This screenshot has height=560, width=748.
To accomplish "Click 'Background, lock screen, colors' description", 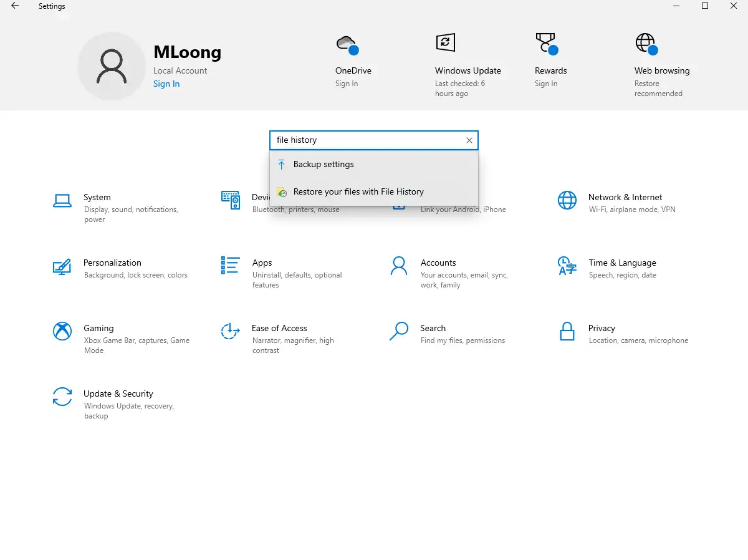I will point(136,275).
